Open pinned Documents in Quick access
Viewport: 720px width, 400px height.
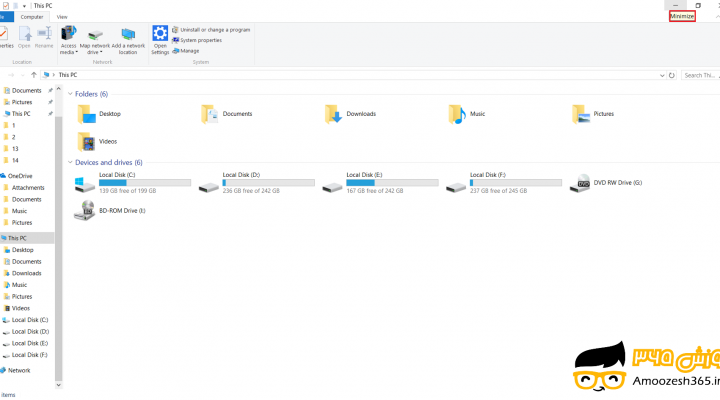pyautogui.click(x=27, y=90)
